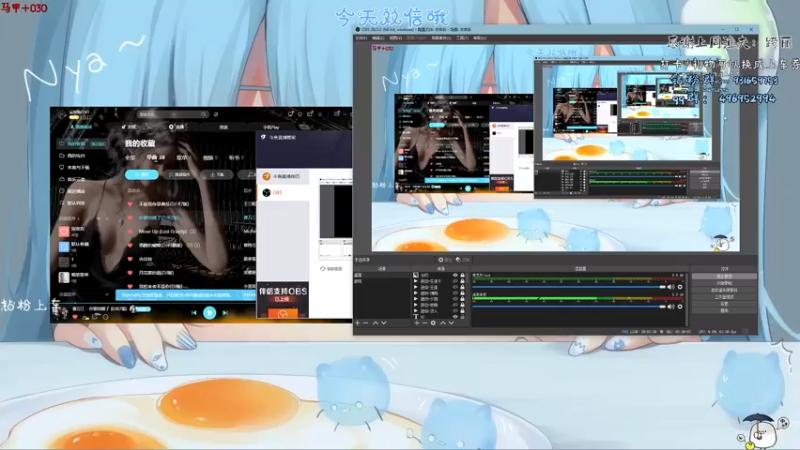Click the stop streaming button in OBS controls
Image resolution: width=800 pixels, height=450 pixels.
coord(724,276)
